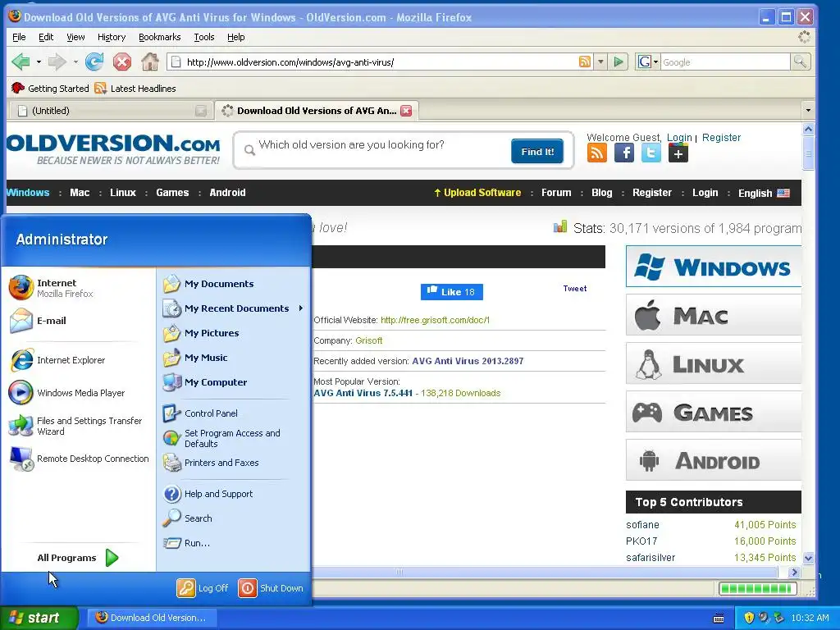Expand the All Programs list
Screen dimensions: 840x630
click(78, 558)
